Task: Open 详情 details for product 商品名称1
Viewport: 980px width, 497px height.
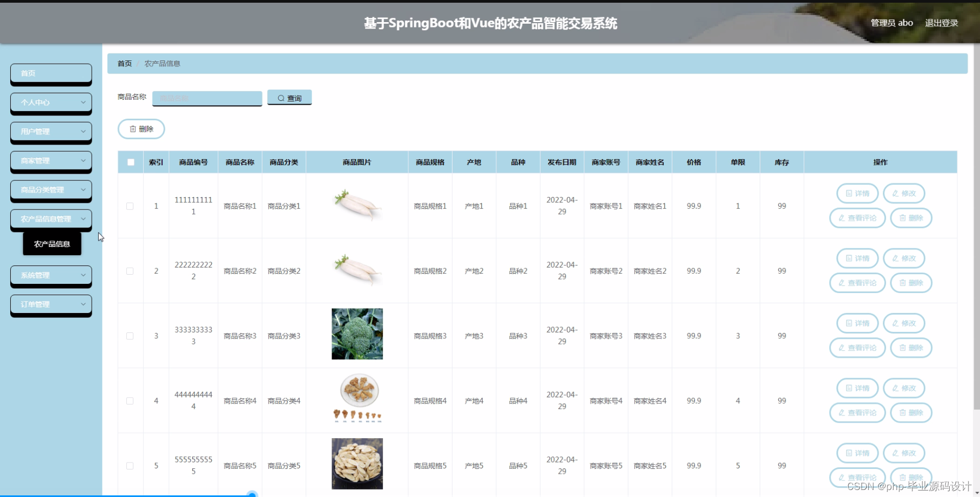Action: pyautogui.click(x=857, y=193)
